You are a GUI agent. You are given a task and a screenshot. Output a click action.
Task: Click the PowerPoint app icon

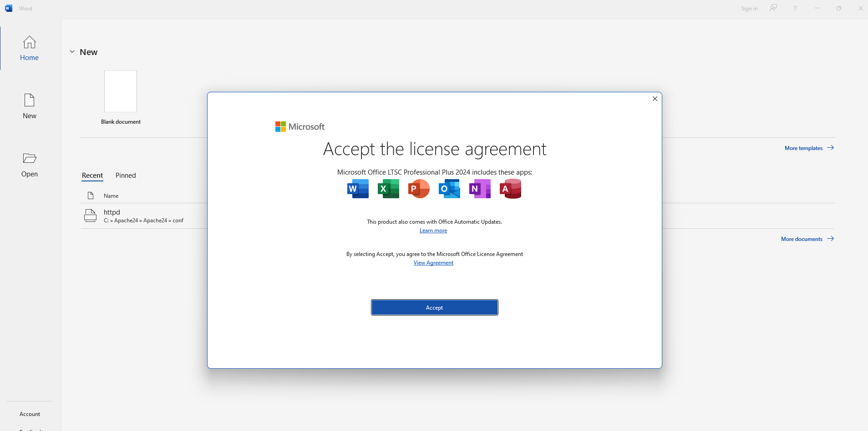(419, 189)
